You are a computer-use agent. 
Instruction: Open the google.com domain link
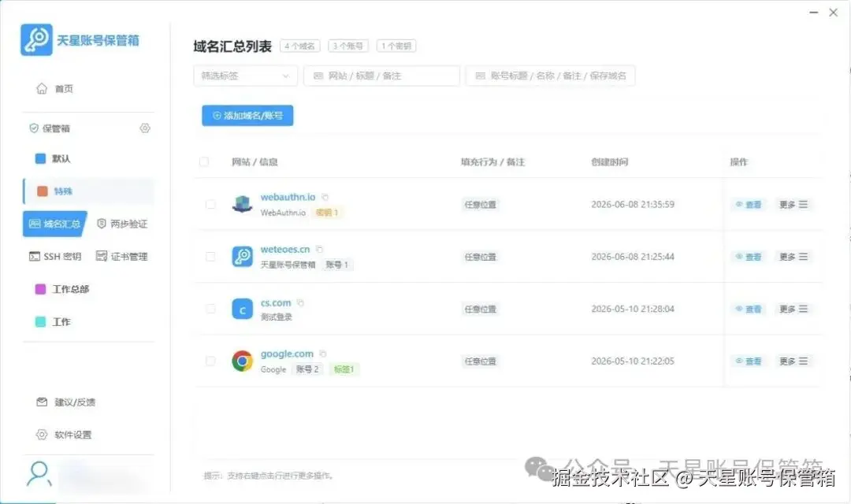tap(287, 354)
